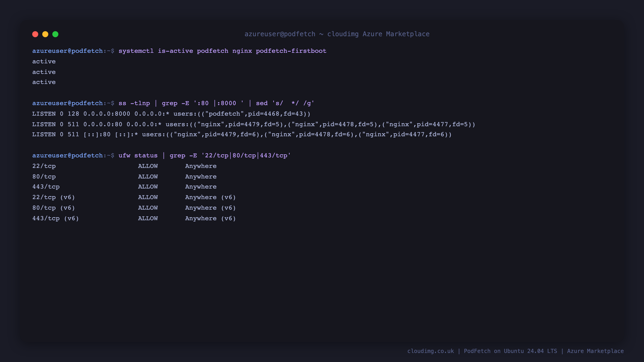Click the '80/tcp' rule without v6

pyautogui.click(x=124, y=176)
